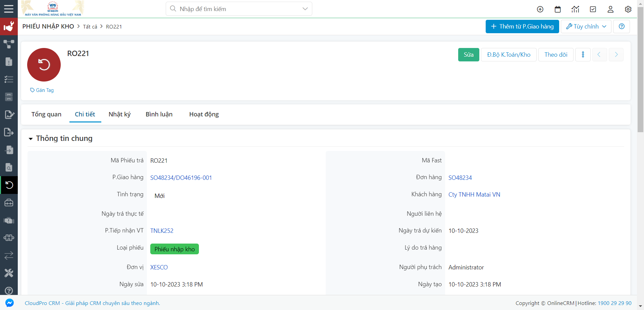
Task: Open the document search sidebar icon
Action: click(x=9, y=167)
